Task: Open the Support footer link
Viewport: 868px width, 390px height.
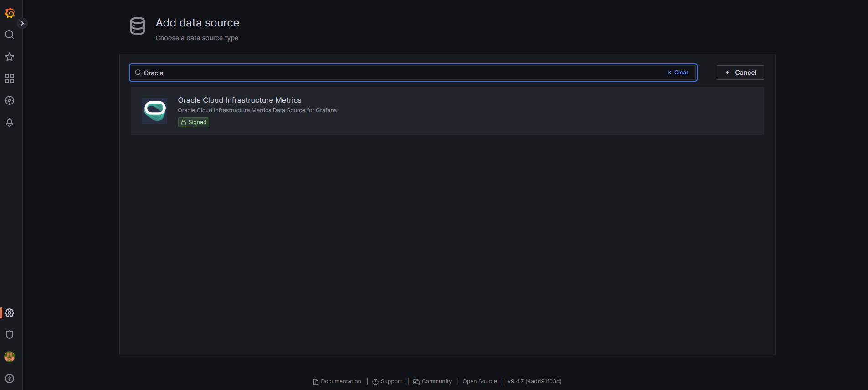Action: pyautogui.click(x=387, y=381)
